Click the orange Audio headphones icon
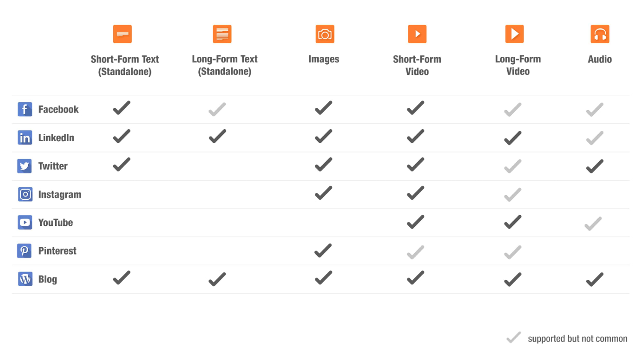 (x=600, y=34)
